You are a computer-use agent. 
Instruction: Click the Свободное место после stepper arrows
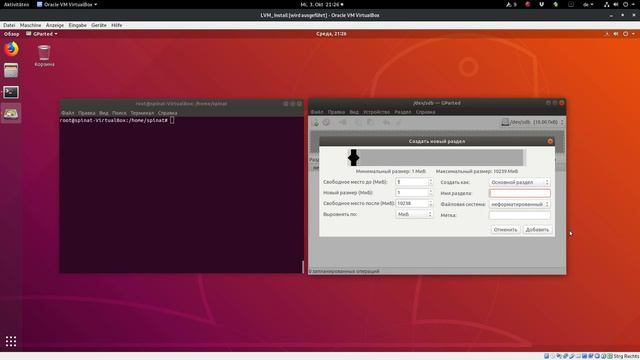point(430,203)
